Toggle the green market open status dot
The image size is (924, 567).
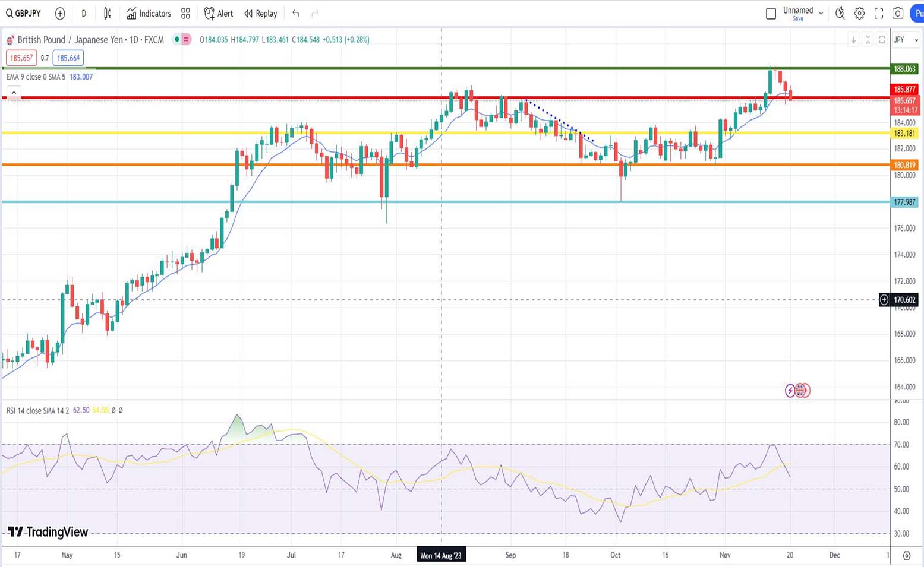tap(176, 40)
